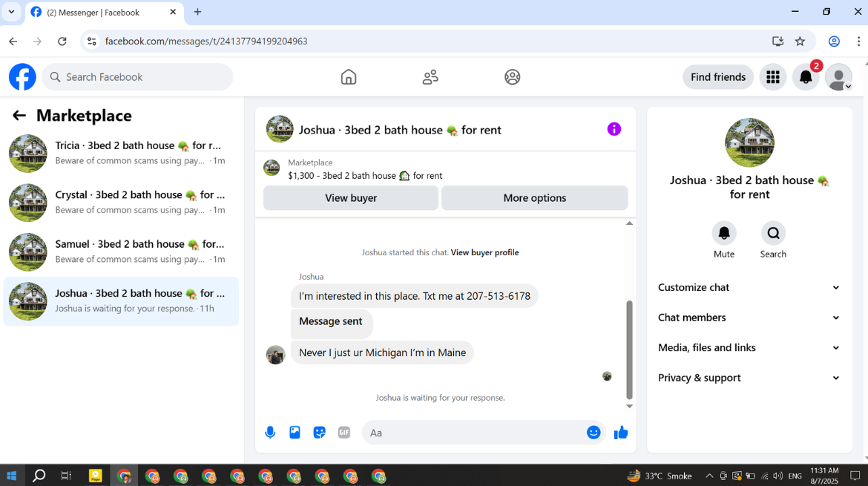The height and width of the screenshot is (486, 868).
Task: Open the 33°C Smoke weather widget
Action: [x=660, y=476]
